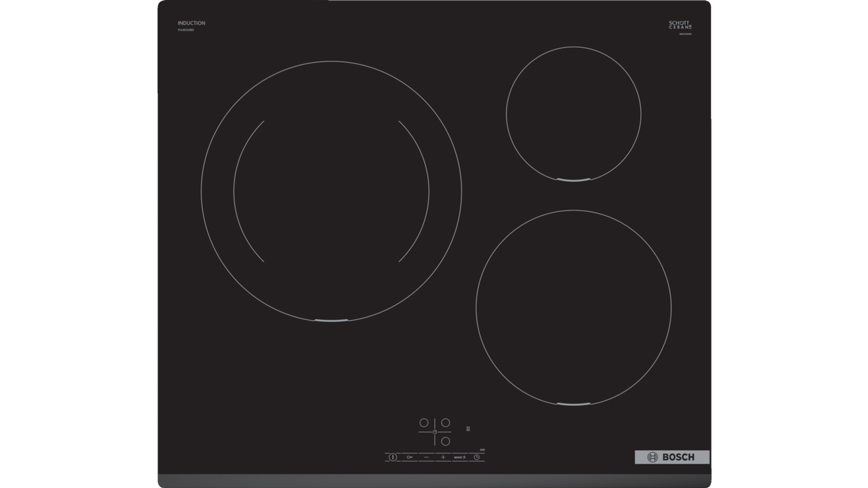
Task: Tap the small clock between zone selectors
Action: pos(435,432)
